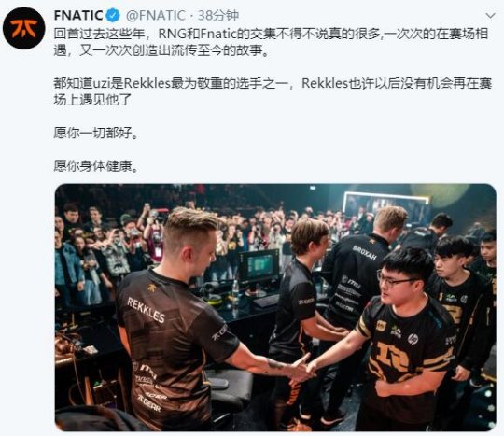
Task: Click the @FNATIC handle
Action: [x=156, y=16]
